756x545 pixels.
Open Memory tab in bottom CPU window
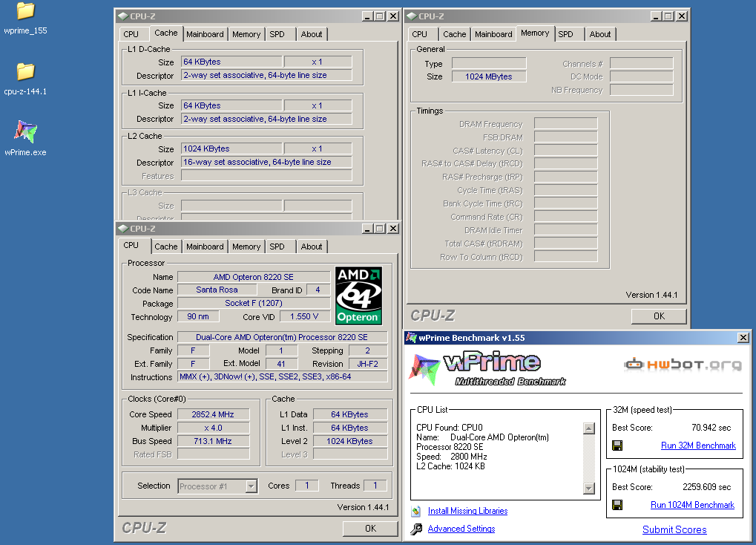tap(246, 247)
